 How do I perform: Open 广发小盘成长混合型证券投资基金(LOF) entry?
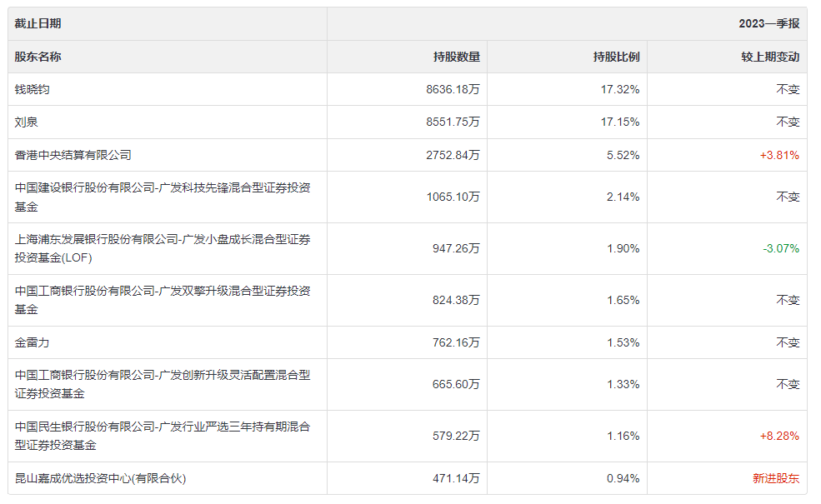pyautogui.click(x=163, y=248)
